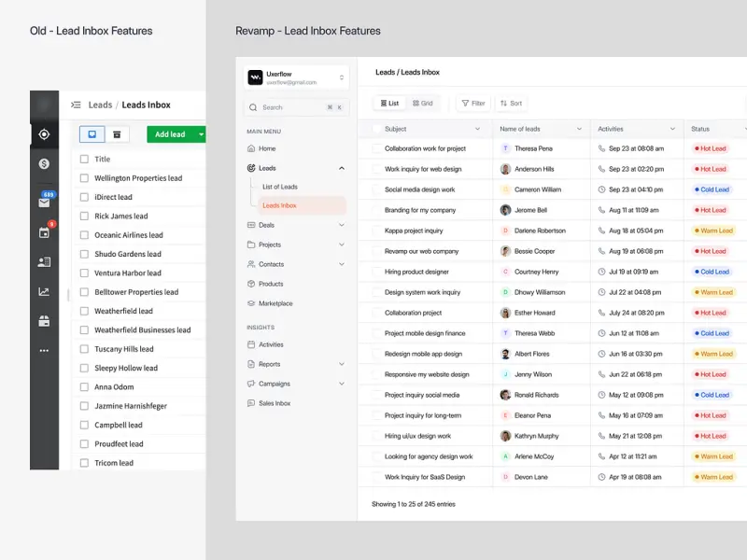This screenshot has height=560, width=747.
Task: Expand the Subject column dropdown arrow
Action: click(x=478, y=129)
